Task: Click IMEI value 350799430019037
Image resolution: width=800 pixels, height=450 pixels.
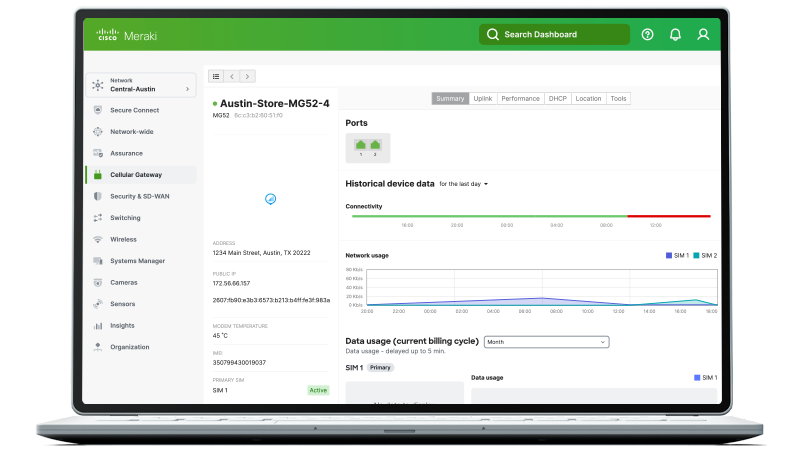Action: (239, 363)
